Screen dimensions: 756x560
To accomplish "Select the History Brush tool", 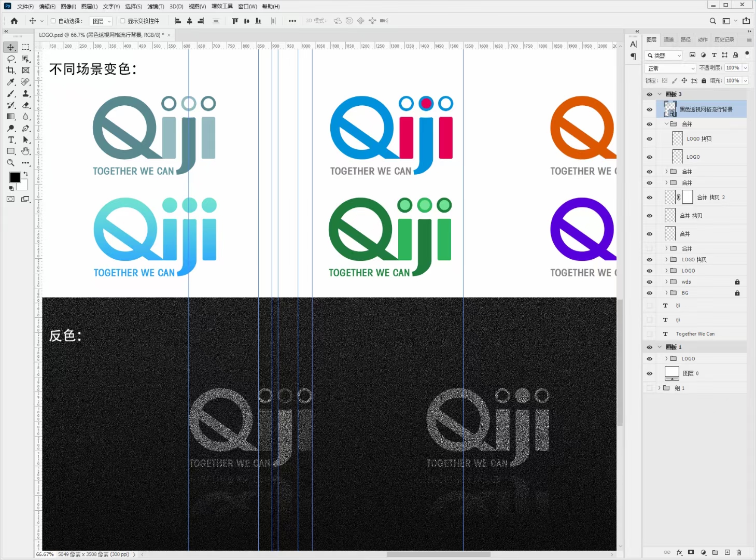I will click(x=10, y=105).
